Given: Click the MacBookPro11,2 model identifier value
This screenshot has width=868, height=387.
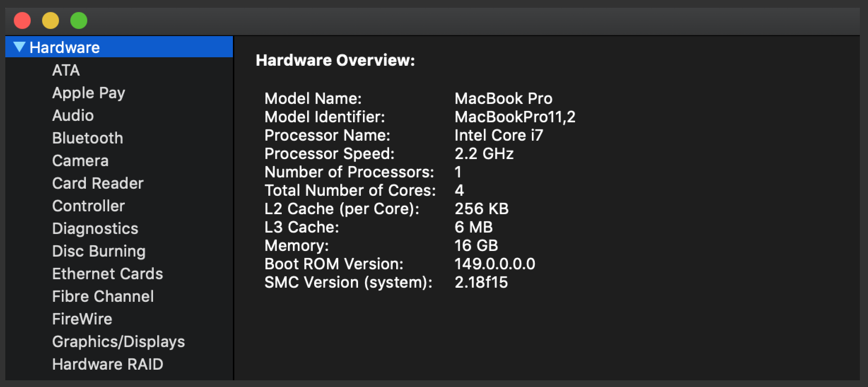Looking at the screenshot, I should tap(515, 117).
